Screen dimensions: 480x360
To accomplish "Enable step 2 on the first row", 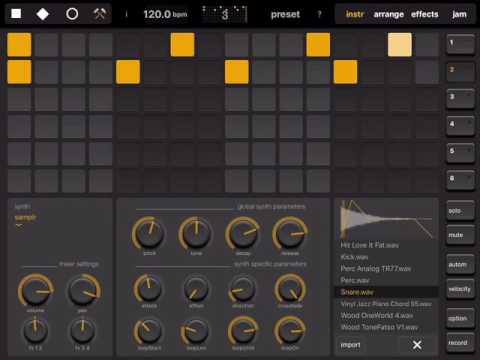I will click(x=47, y=44).
